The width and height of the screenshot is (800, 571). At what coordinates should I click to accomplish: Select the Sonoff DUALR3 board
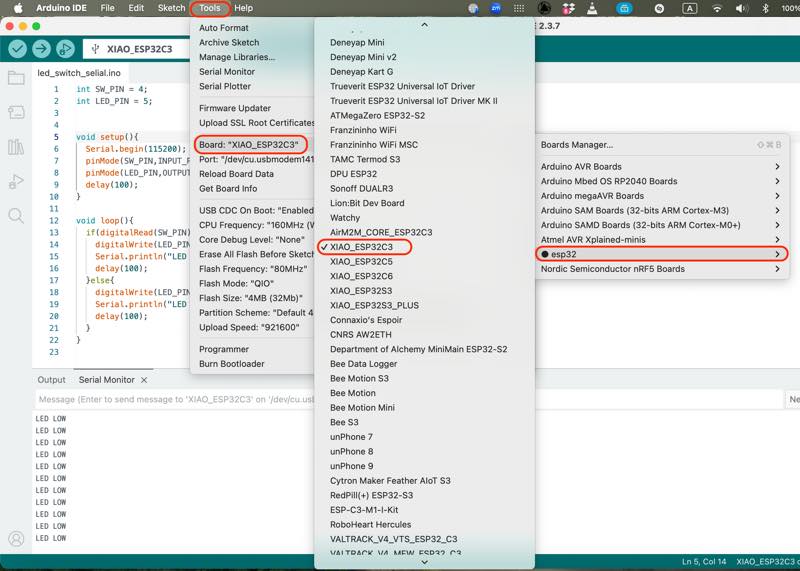point(361,188)
